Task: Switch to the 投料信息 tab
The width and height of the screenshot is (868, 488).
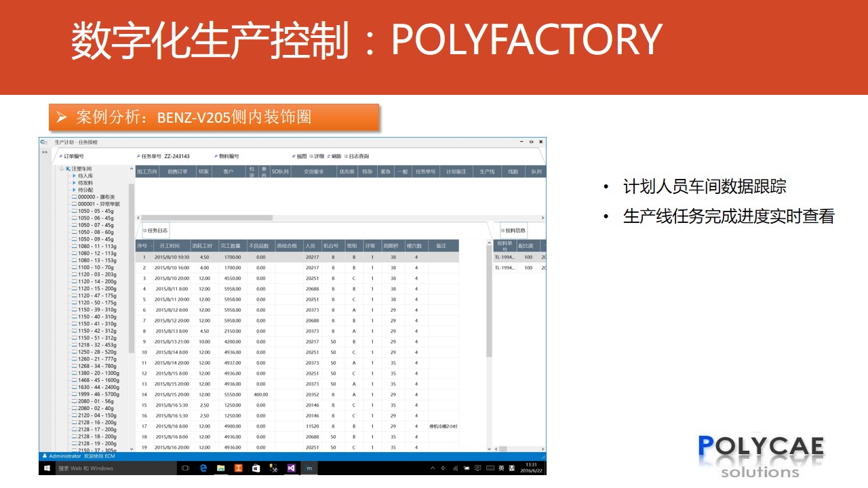Action: tap(514, 230)
